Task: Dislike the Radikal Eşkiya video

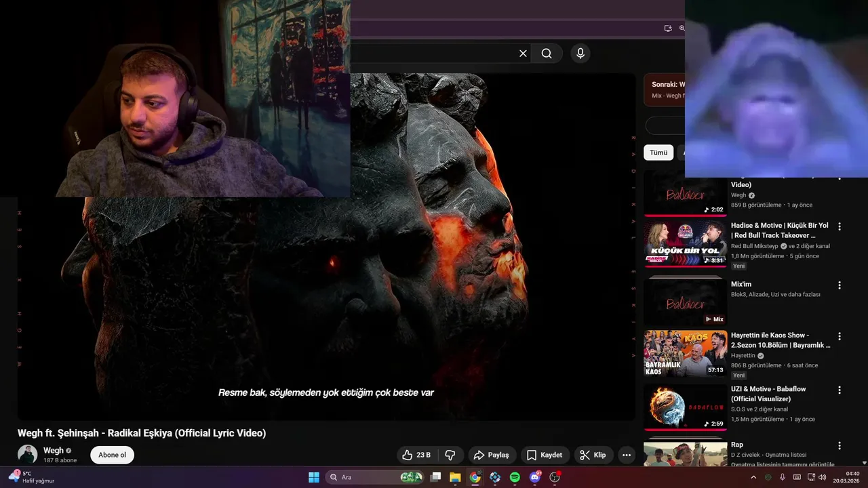Action: tap(450, 455)
